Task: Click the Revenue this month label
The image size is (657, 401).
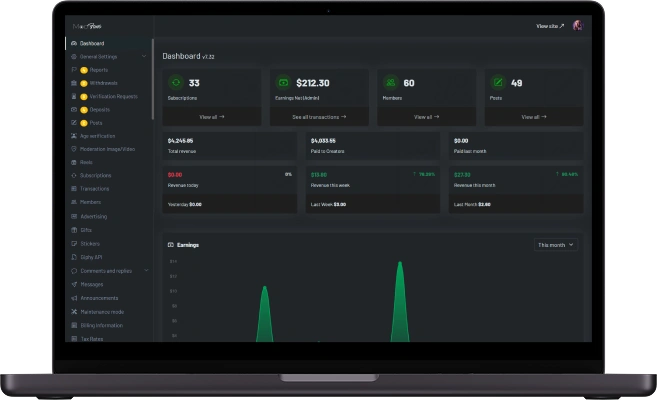Action: 474,185
